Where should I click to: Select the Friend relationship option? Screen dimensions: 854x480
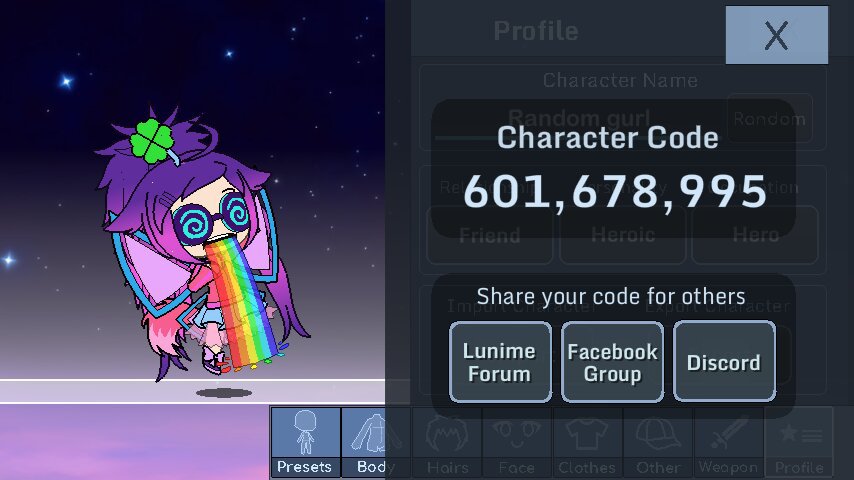pos(490,235)
